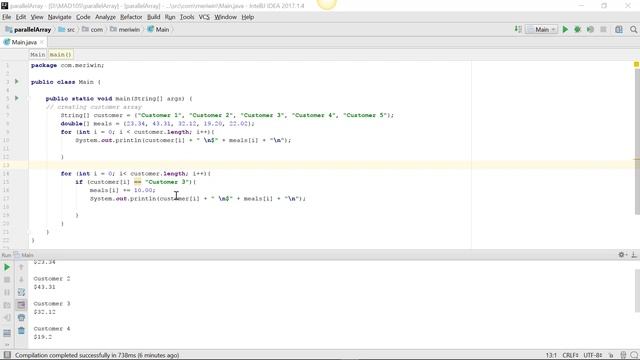Screen dimensions: 640x360
Task: Toggle tool window buttons in the status bar corner
Action: [x=7, y=355]
